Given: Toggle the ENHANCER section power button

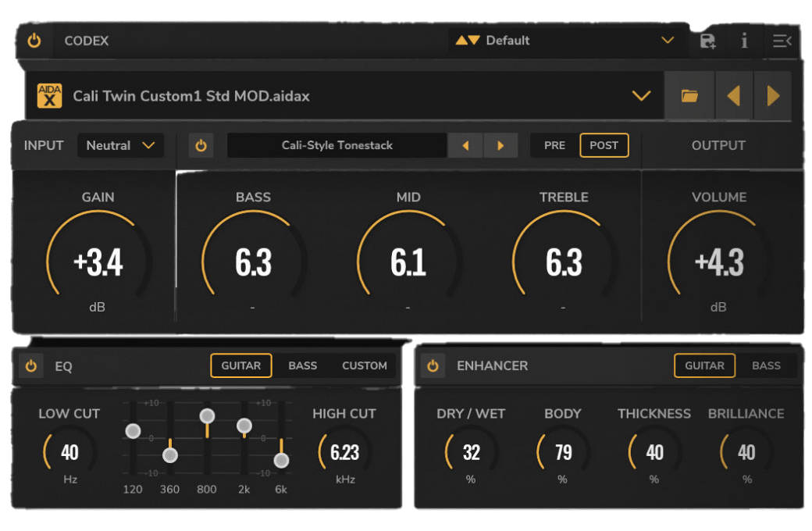Looking at the screenshot, I should (x=433, y=366).
